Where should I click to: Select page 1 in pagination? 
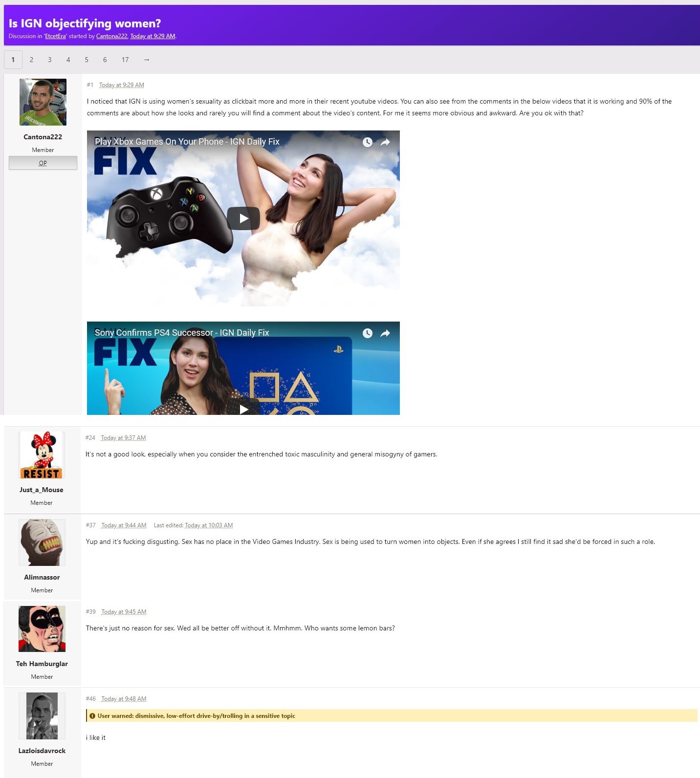pyautogui.click(x=13, y=60)
